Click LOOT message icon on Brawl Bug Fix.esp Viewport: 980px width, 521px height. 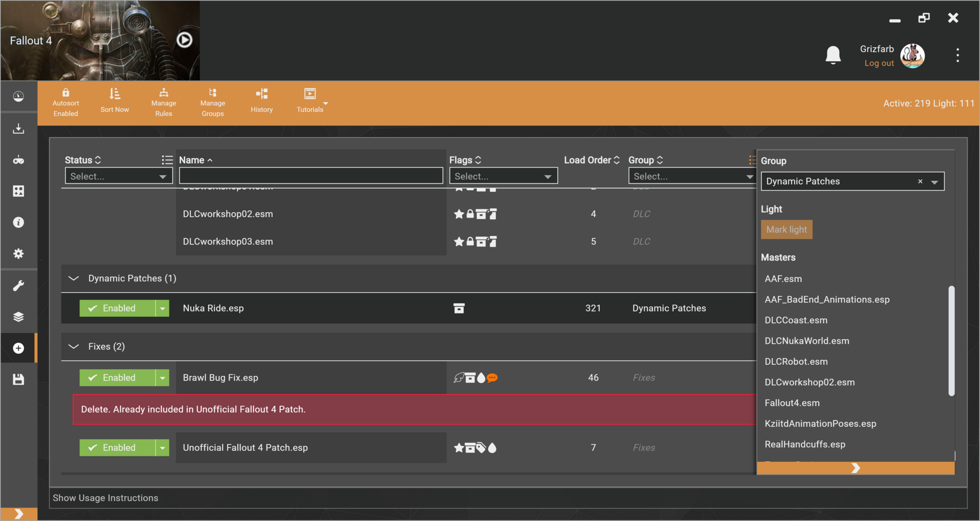(492, 378)
